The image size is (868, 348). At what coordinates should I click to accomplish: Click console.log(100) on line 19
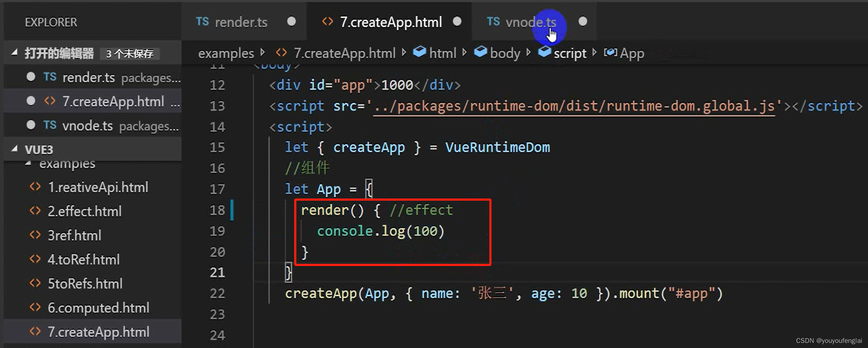click(x=381, y=231)
